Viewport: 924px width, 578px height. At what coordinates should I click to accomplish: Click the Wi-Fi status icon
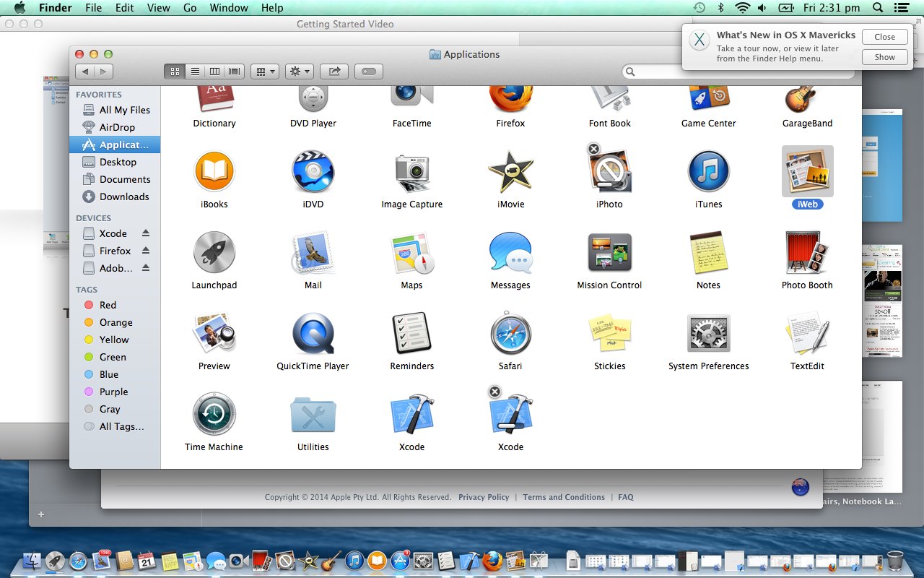click(x=742, y=8)
